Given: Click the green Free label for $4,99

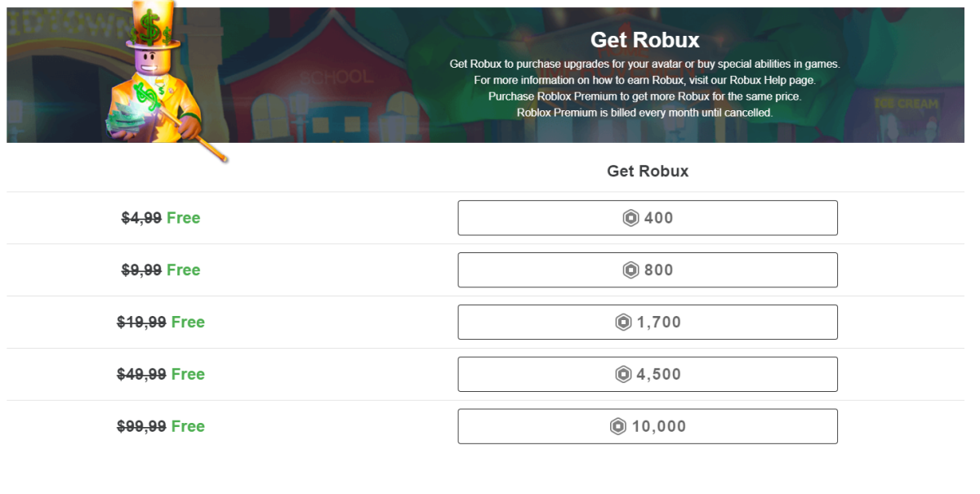Looking at the screenshot, I should 184,218.
